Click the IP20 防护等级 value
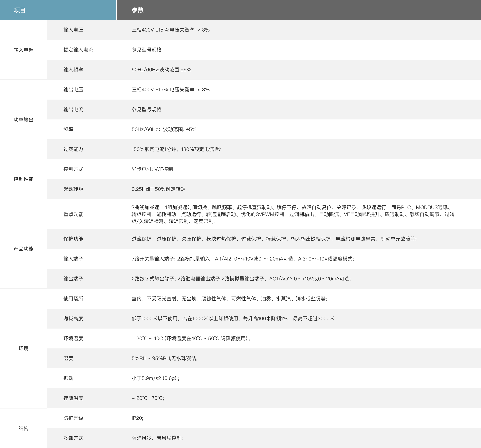 137,418
